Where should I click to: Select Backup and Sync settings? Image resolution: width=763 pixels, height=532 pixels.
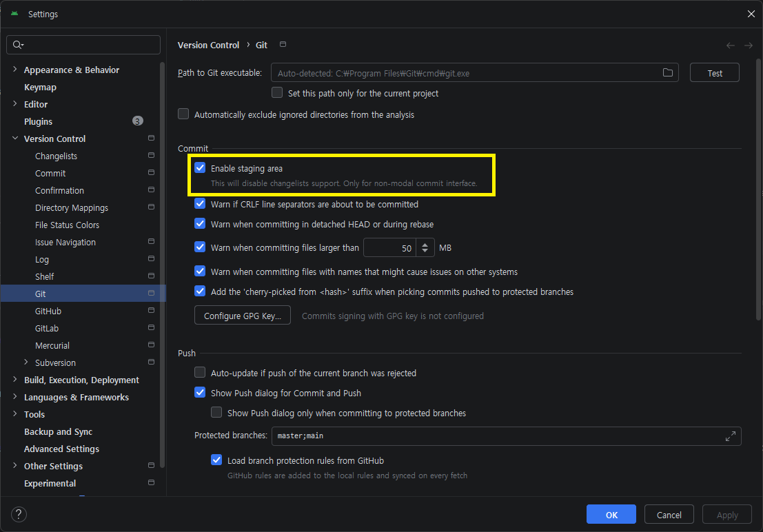tap(59, 431)
